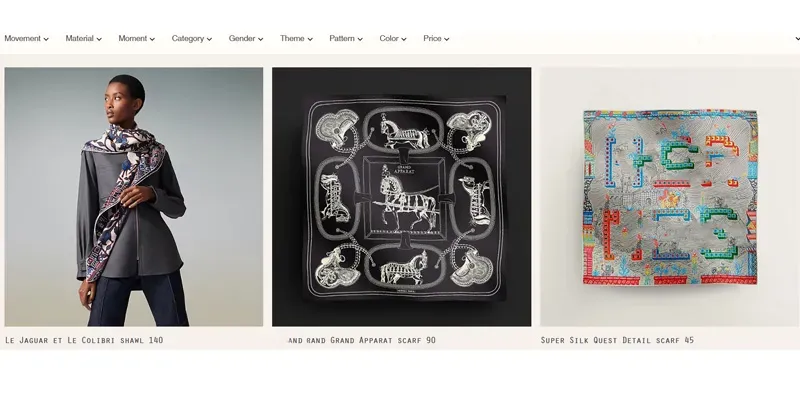Open the Pattern filter dropdown
Screen dimensions: 800x400
click(346, 38)
